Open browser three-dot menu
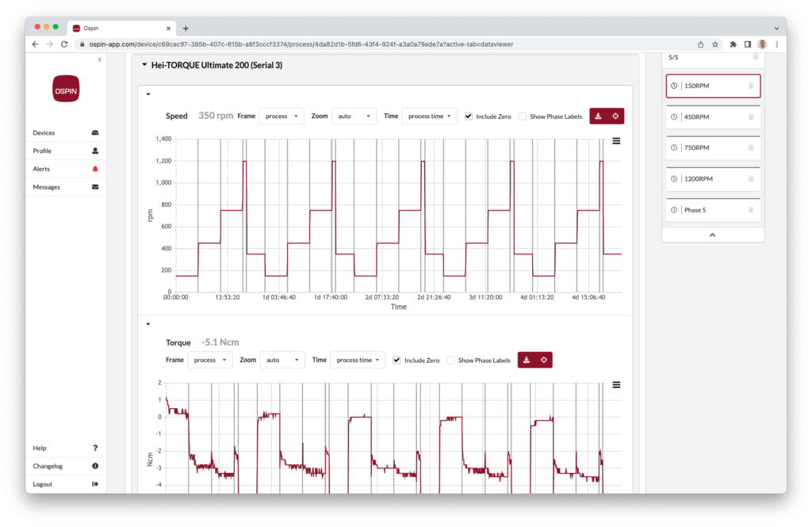The image size is (812, 527). pos(777,44)
